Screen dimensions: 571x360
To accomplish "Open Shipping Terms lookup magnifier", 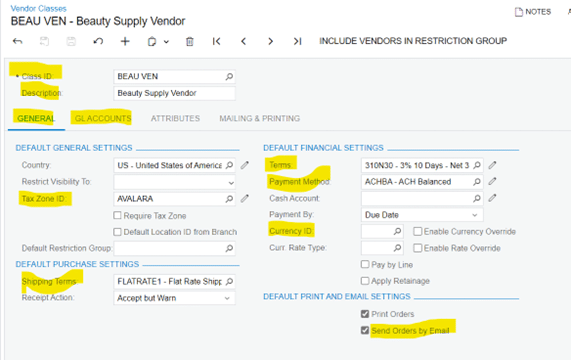I will tap(229, 281).
